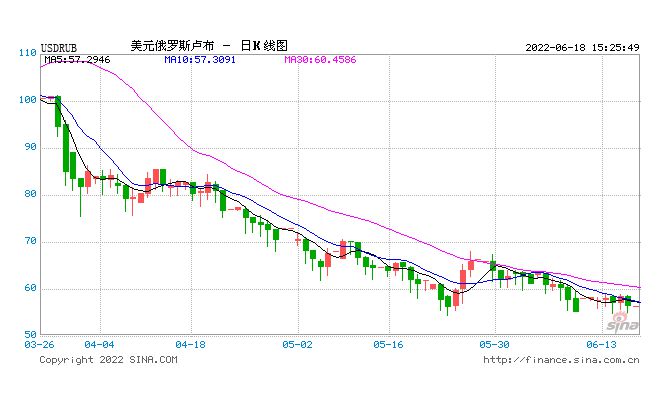Click the 05-30 date axis label
The height and width of the screenshot is (395, 658).
tap(494, 345)
